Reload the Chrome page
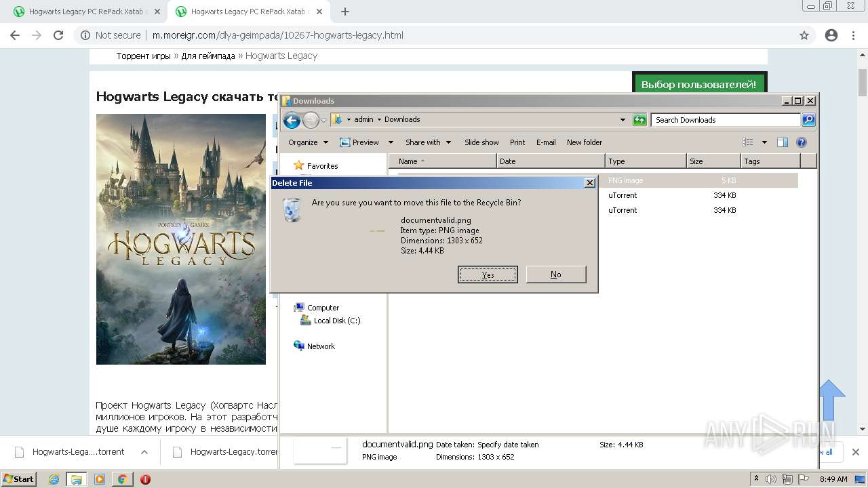This screenshot has width=868, height=488. tap(58, 35)
